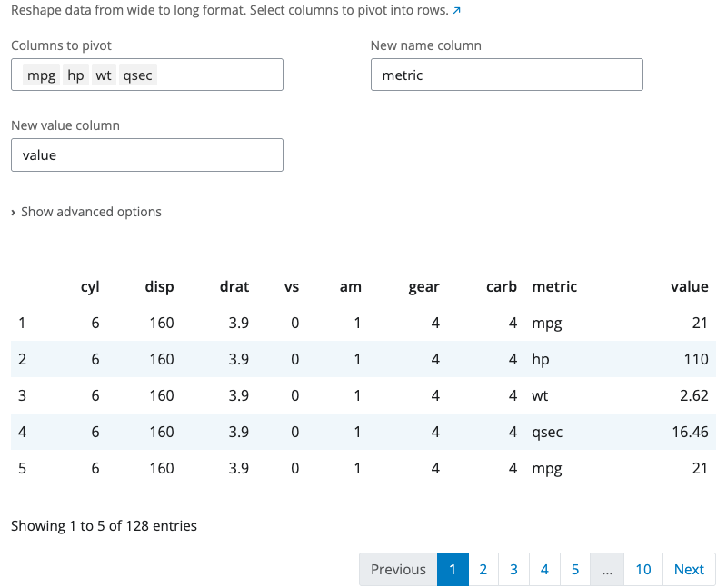Go to page 3 of results

click(x=513, y=569)
